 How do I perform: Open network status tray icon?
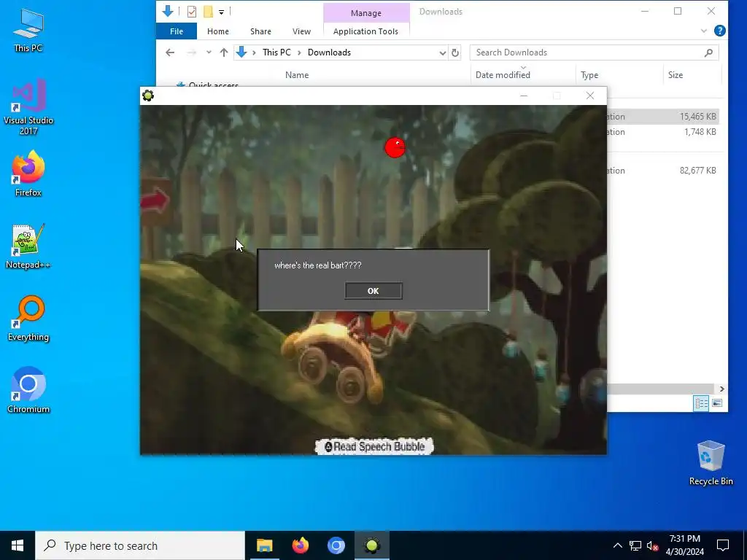(x=635, y=545)
